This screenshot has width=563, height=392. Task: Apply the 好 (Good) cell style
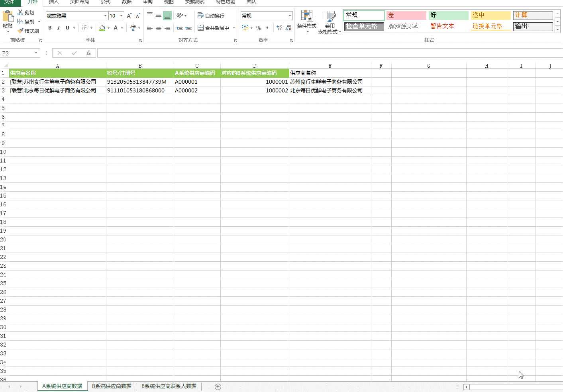pos(448,15)
